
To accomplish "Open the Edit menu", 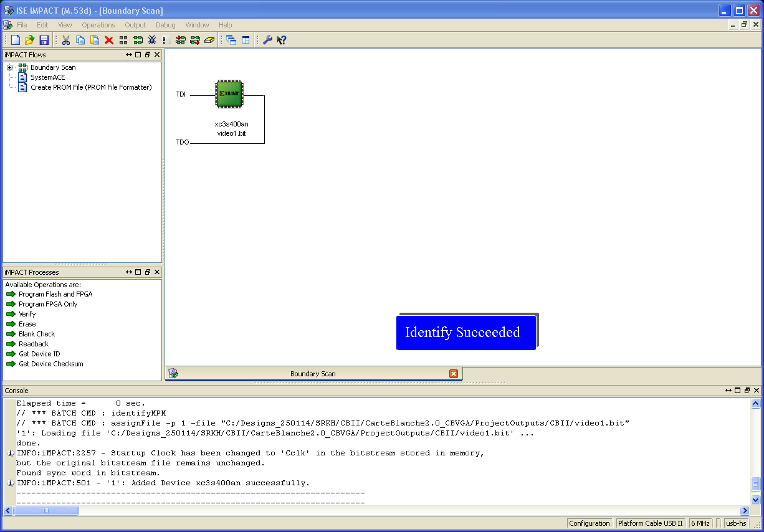I will click(42, 25).
